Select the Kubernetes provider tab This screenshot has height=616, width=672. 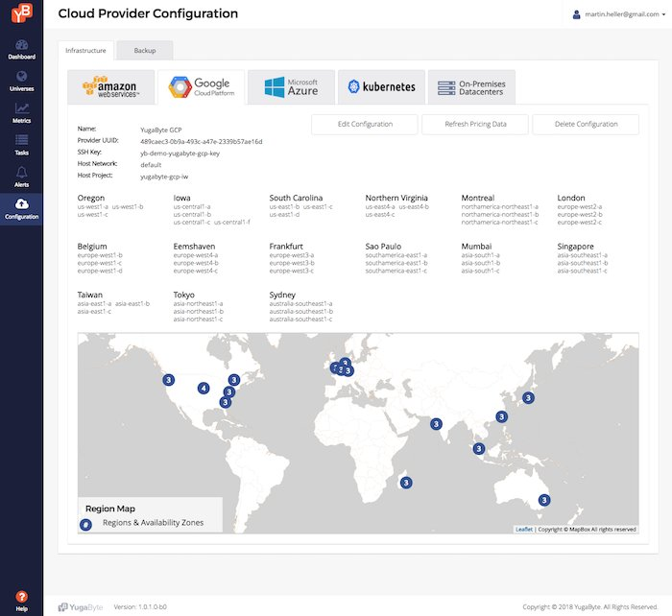point(381,87)
